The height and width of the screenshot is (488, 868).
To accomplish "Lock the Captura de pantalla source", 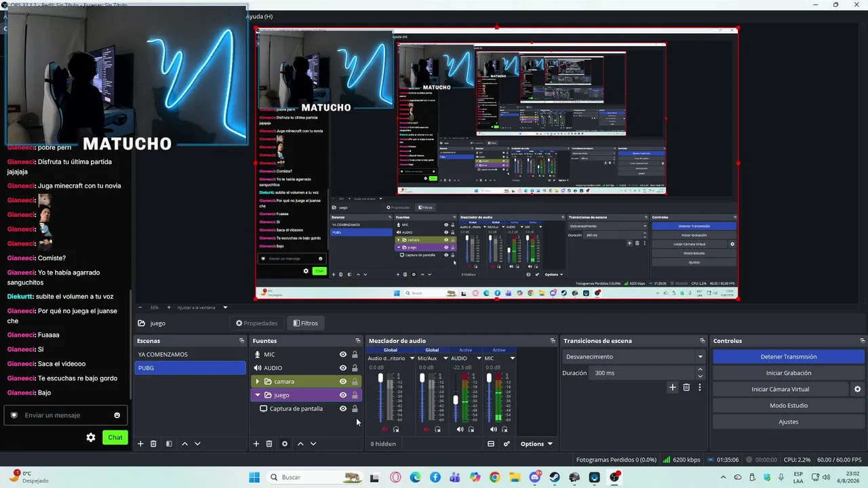I will [x=355, y=409].
